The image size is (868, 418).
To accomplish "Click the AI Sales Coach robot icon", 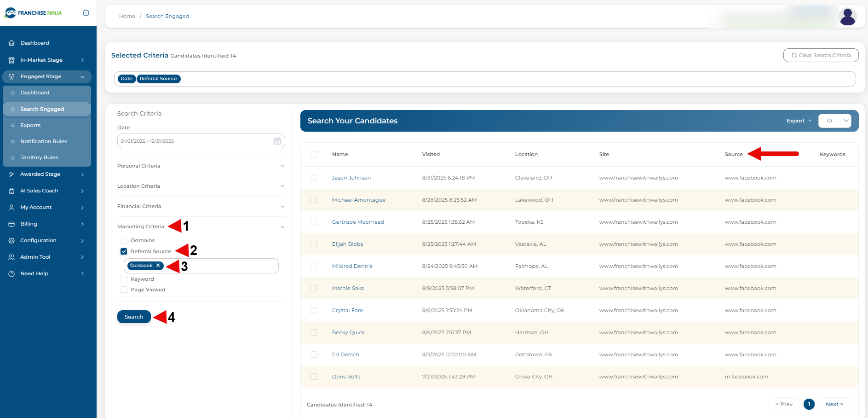I will pyautogui.click(x=11, y=191).
